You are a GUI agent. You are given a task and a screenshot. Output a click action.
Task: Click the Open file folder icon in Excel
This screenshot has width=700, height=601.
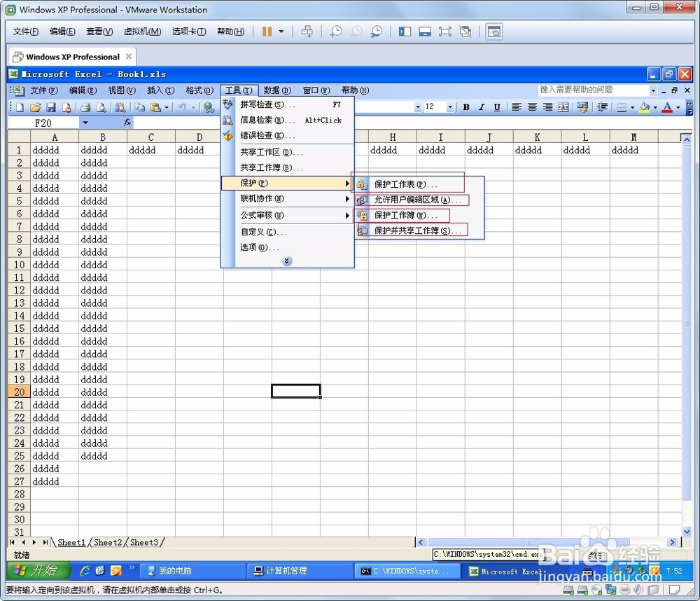pyautogui.click(x=35, y=107)
